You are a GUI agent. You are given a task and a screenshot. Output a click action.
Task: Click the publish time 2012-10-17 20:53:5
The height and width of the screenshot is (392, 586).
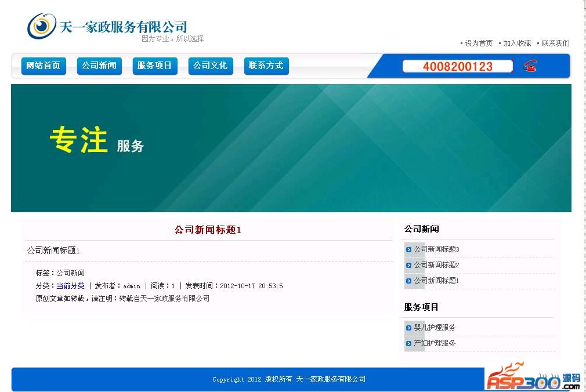pos(251,286)
